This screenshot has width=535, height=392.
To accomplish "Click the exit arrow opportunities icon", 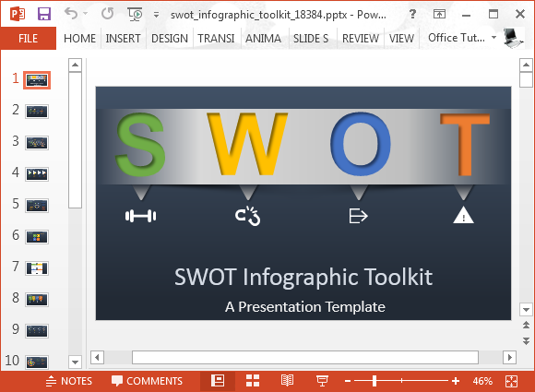I will click(358, 216).
